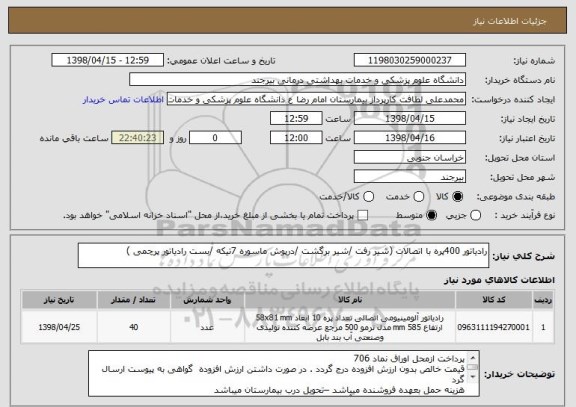Image resolution: width=576 pixels, height=407 pixels.
Task: Click the شرح کلی نیاز description box
Action: click(x=283, y=255)
